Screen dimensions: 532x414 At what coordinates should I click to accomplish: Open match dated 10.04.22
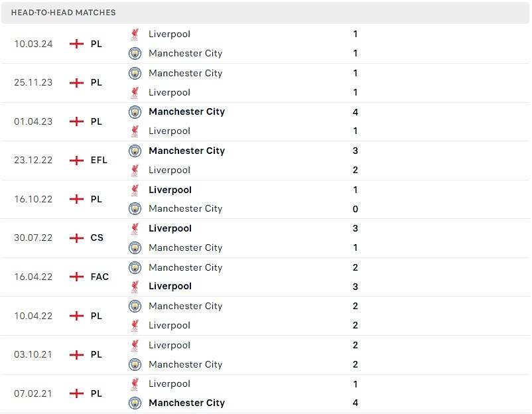(x=265, y=316)
